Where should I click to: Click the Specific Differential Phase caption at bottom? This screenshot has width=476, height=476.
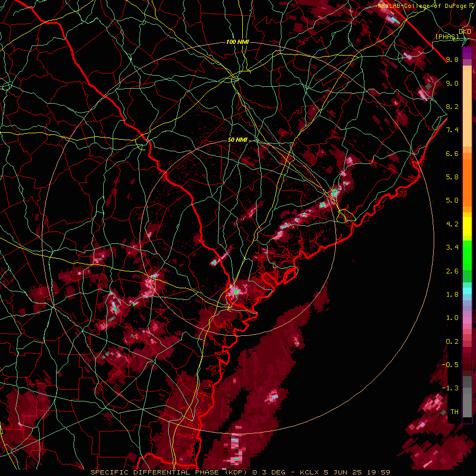(240, 472)
